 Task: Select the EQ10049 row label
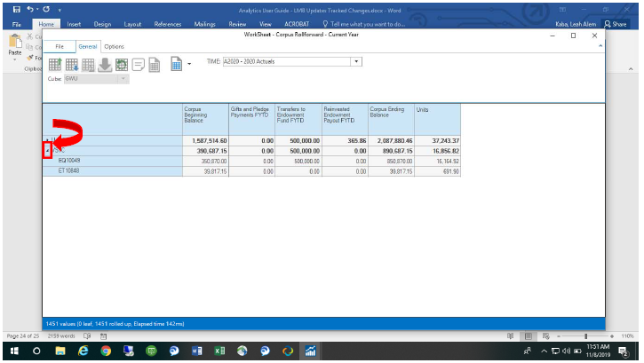pyautogui.click(x=69, y=161)
